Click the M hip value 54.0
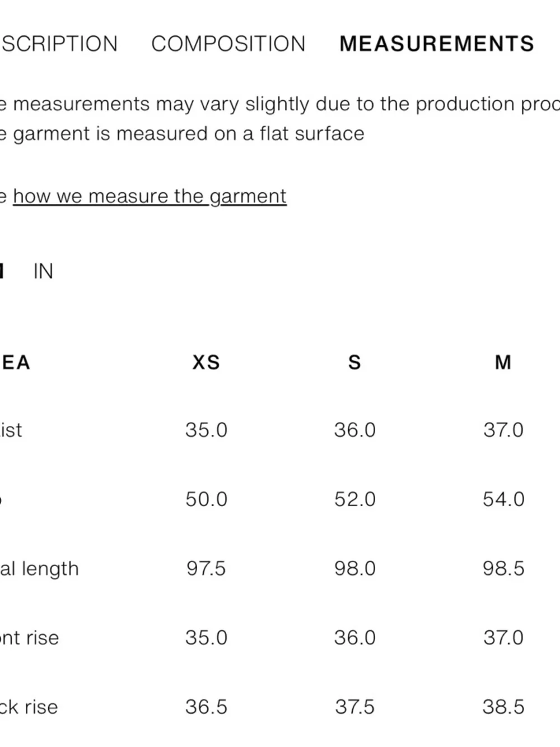Viewport: 560px width, 747px height. point(503,499)
